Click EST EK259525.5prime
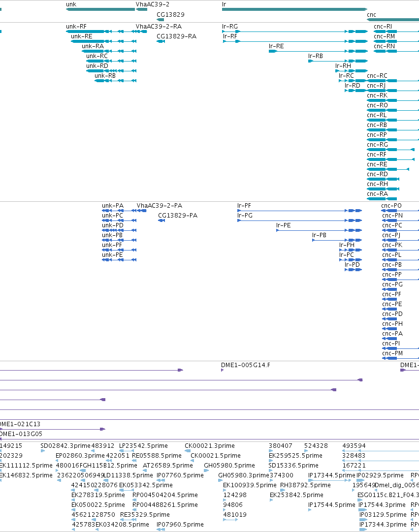 point(295,456)
